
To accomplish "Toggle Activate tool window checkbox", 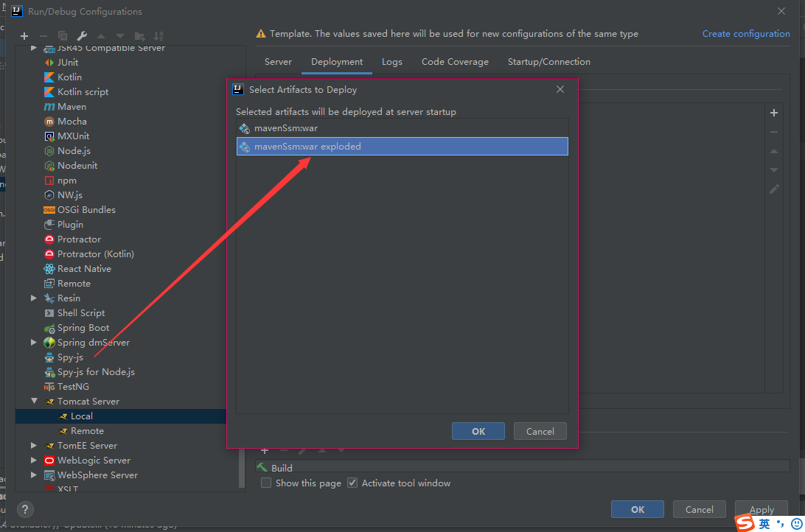I will (x=352, y=483).
